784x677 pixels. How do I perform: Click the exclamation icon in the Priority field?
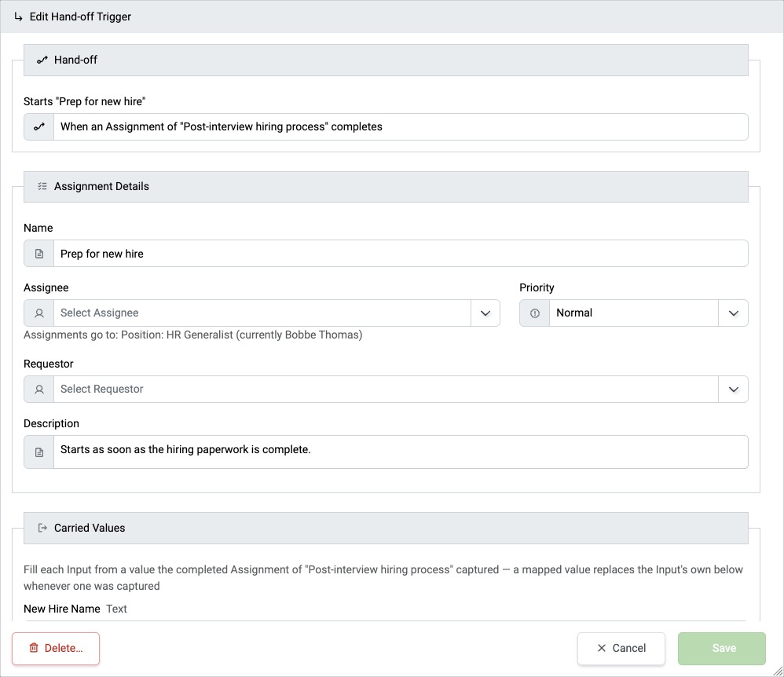tap(535, 313)
